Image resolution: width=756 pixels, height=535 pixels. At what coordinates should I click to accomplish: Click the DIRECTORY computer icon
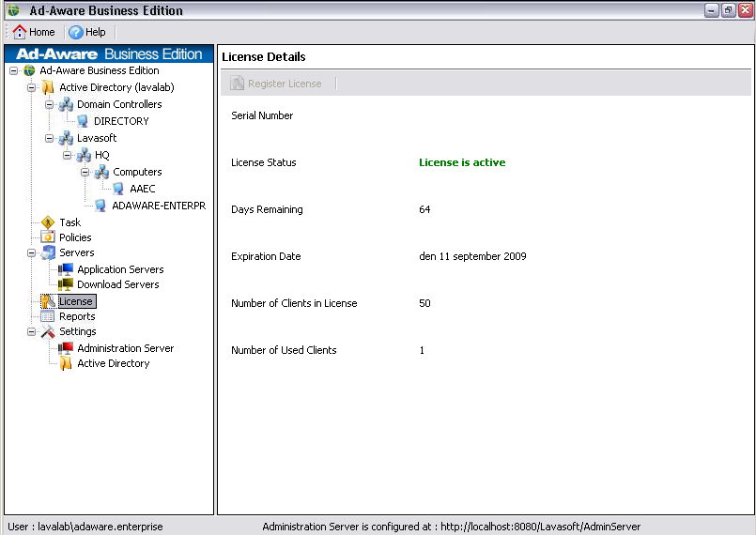(x=83, y=121)
